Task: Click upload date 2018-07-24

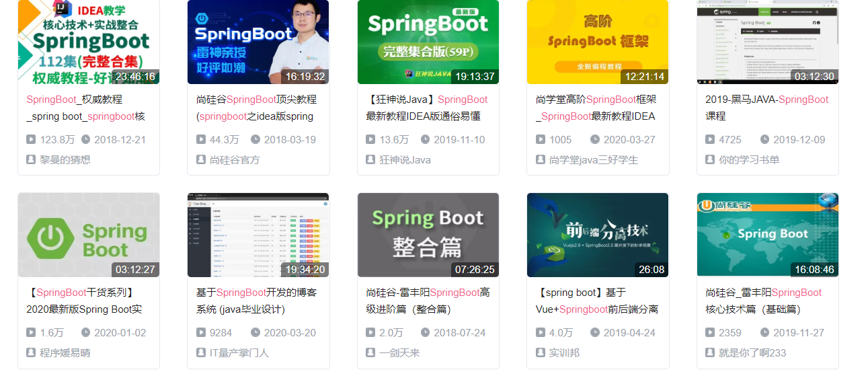Action: tap(460, 333)
